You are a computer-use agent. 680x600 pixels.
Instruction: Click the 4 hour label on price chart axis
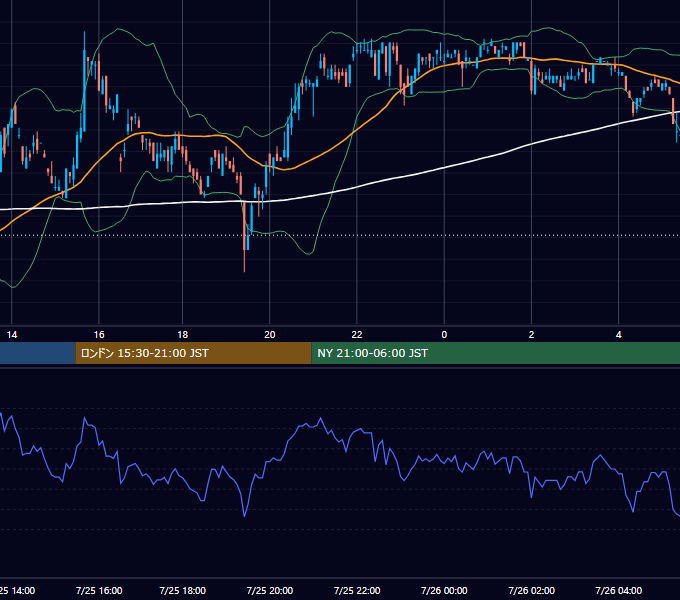(x=618, y=335)
